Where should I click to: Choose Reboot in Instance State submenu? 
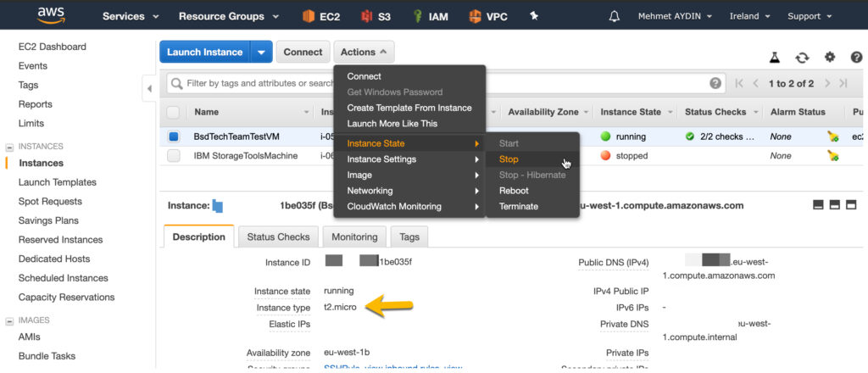tap(532, 191)
